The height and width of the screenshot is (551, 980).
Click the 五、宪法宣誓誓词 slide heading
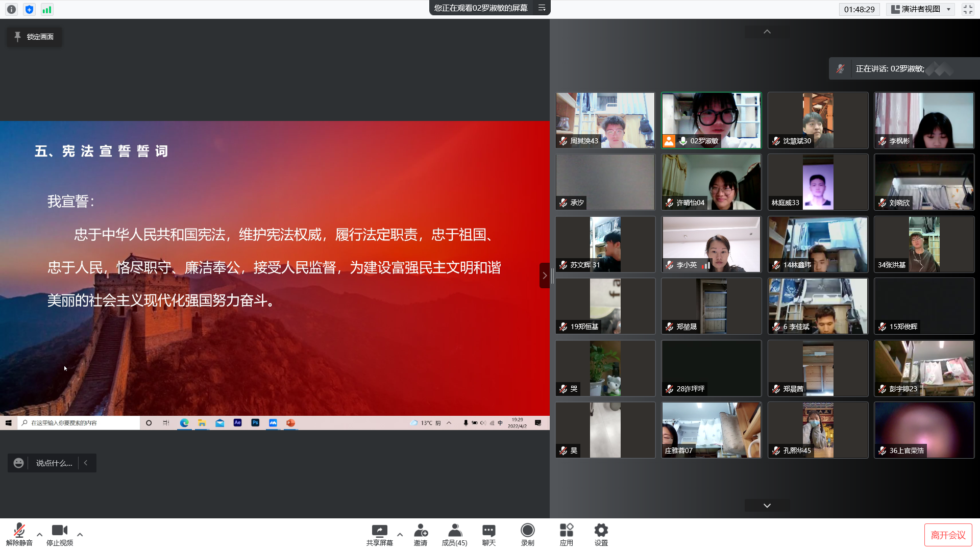tap(101, 151)
